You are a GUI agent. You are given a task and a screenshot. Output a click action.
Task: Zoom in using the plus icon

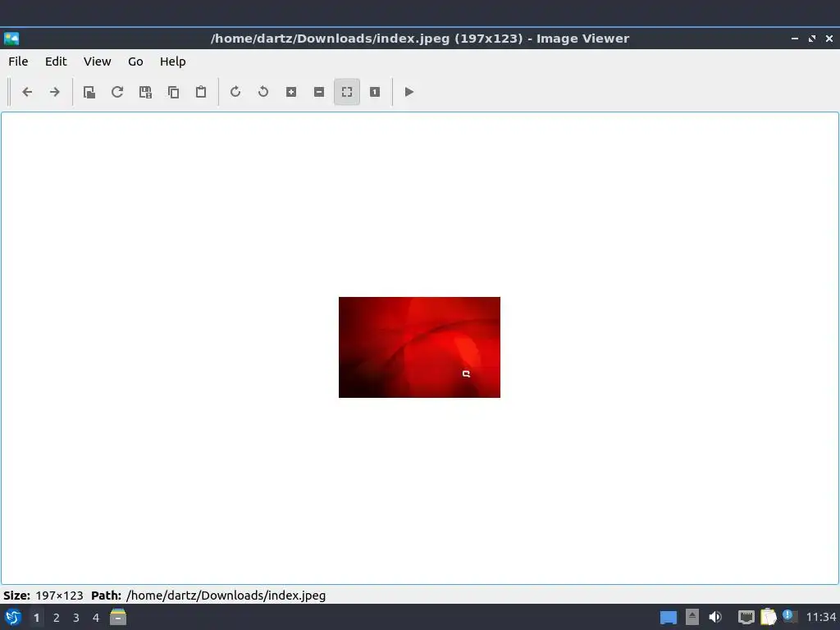(291, 92)
